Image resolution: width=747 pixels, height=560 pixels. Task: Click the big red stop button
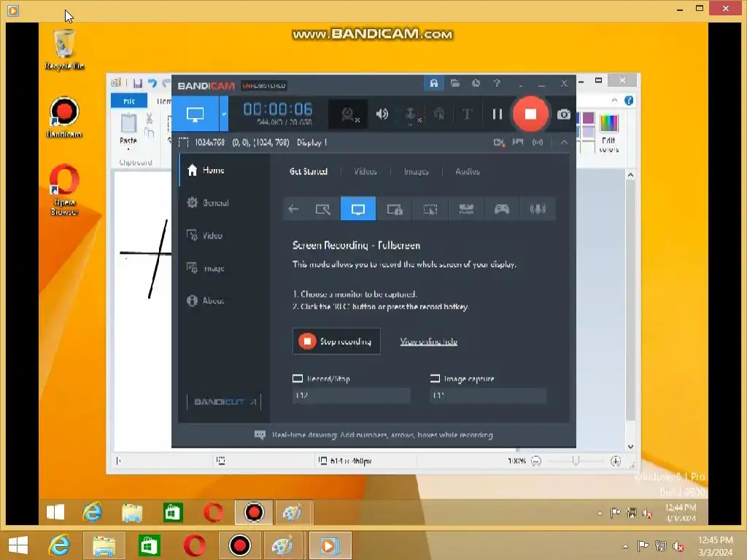point(530,114)
